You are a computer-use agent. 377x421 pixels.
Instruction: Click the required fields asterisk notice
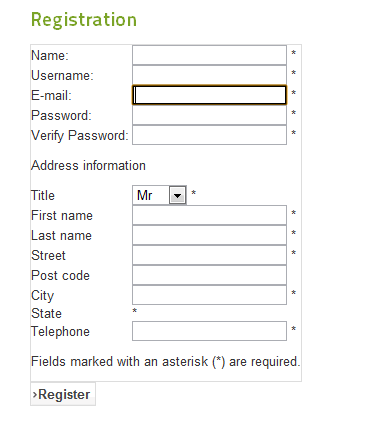coord(166,362)
